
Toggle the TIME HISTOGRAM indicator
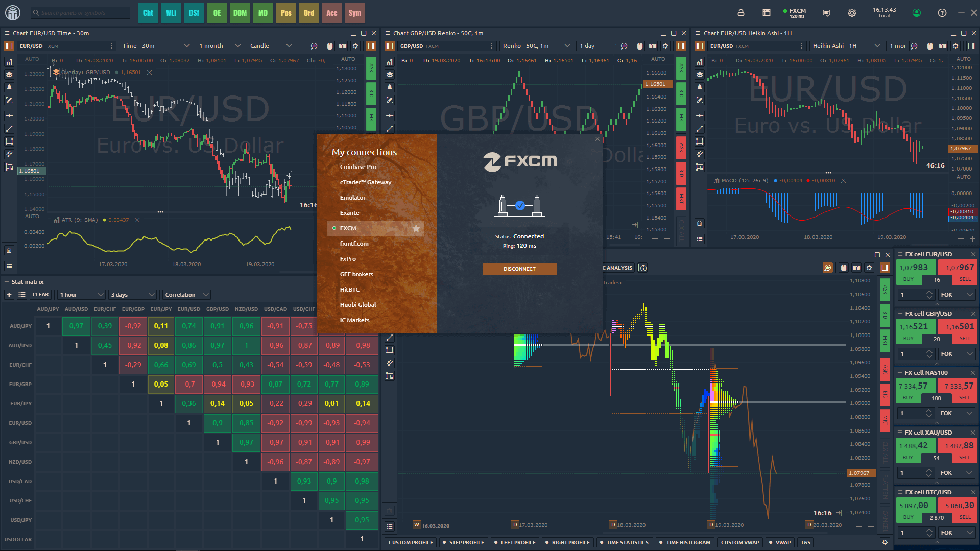[x=685, y=542]
